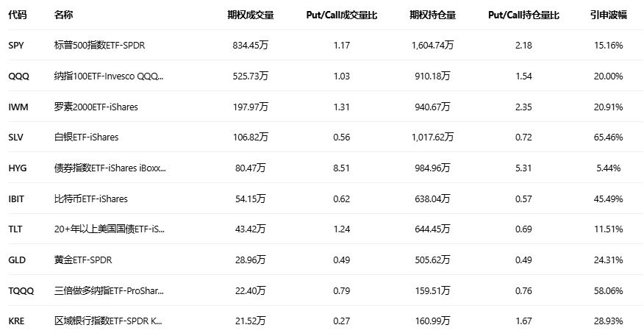The image size is (644, 336).
Task: Click the Put/Call持仓量比 header
Action: [523, 15]
